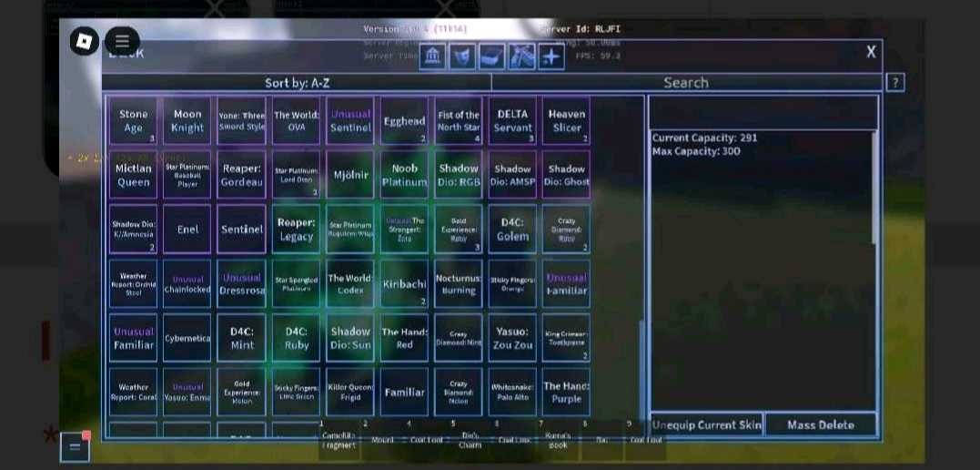Select the Enel skin
980x470 pixels.
pos(187,229)
